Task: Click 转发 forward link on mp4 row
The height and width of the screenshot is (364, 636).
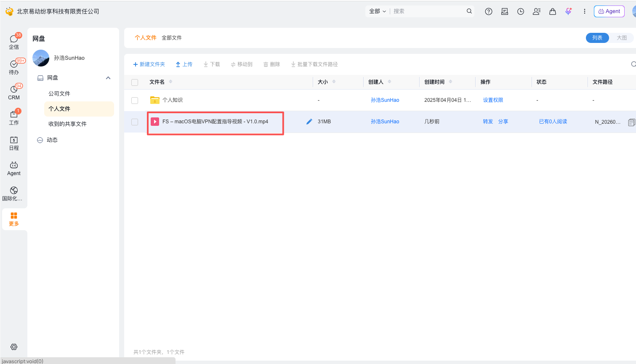Action: pos(488,122)
